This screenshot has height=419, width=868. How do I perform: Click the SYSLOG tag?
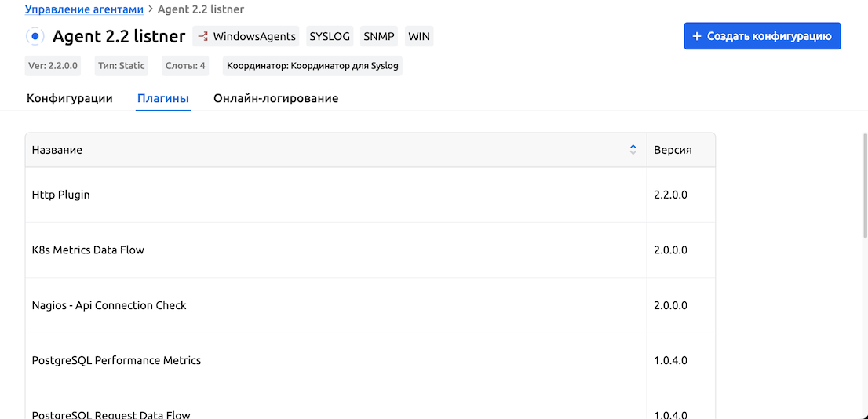click(x=330, y=36)
